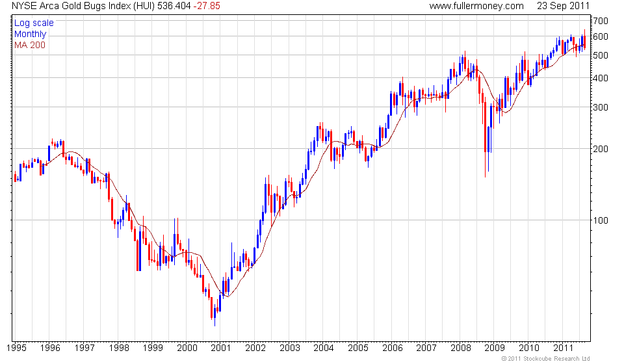Click the 2000 x-axis label
Image resolution: width=624 pixels, height=364 pixels.
[187, 348]
